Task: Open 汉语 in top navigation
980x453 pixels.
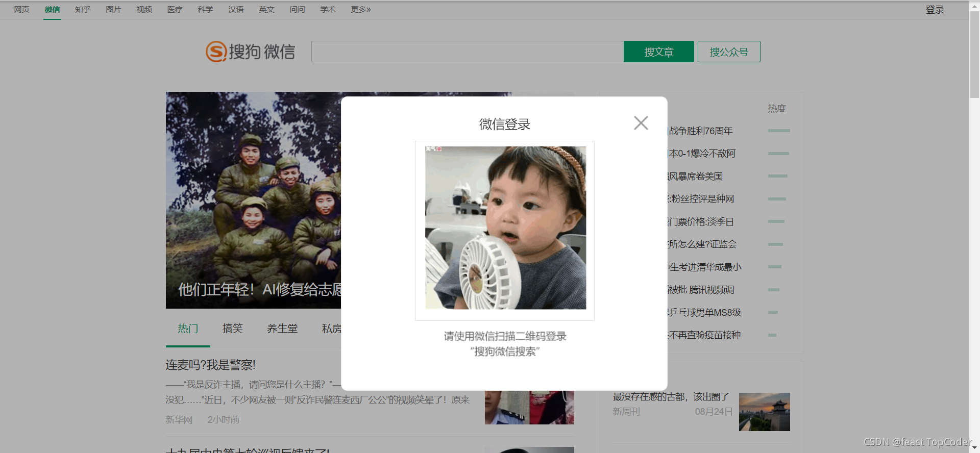Action: pyautogui.click(x=236, y=9)
